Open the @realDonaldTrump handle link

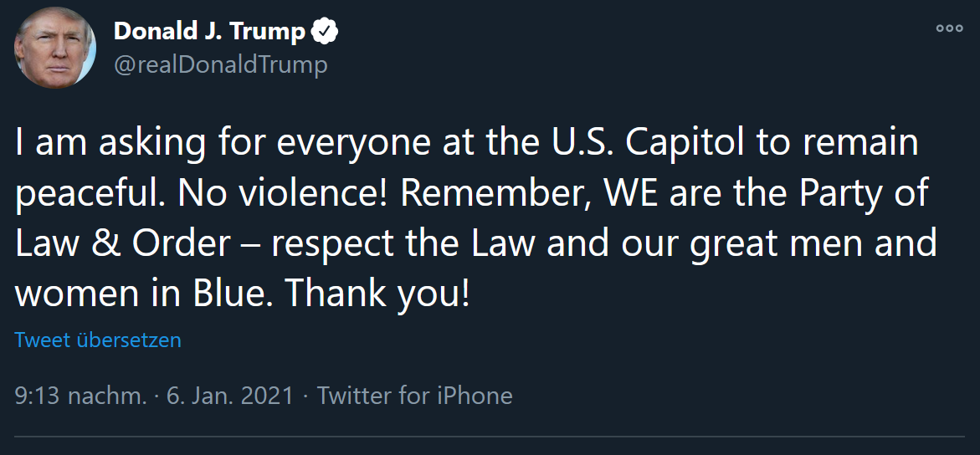pos(221,64)
